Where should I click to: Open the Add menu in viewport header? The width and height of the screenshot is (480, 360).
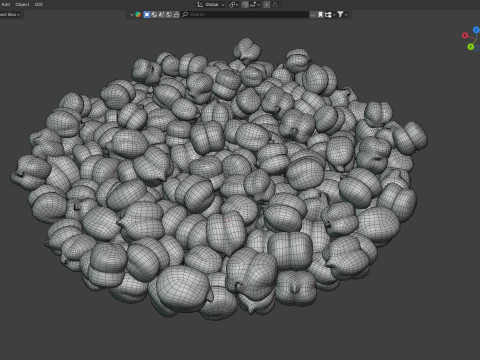click(x=6, y=5)
